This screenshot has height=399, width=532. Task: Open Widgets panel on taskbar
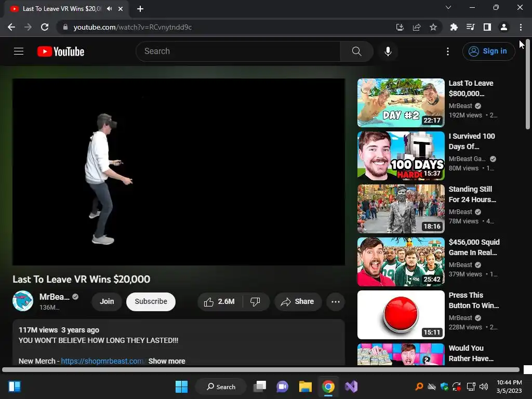[15, 387]
